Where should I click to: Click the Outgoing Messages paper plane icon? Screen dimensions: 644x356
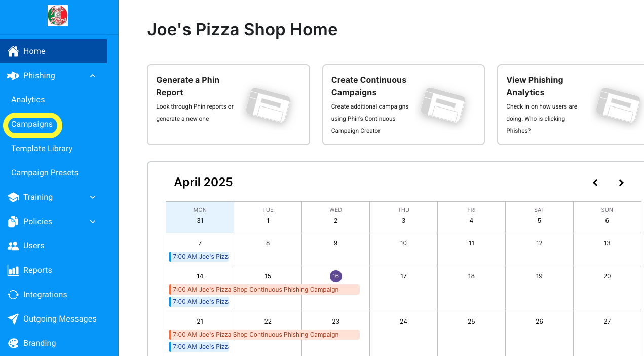click(x=13, y=319)
